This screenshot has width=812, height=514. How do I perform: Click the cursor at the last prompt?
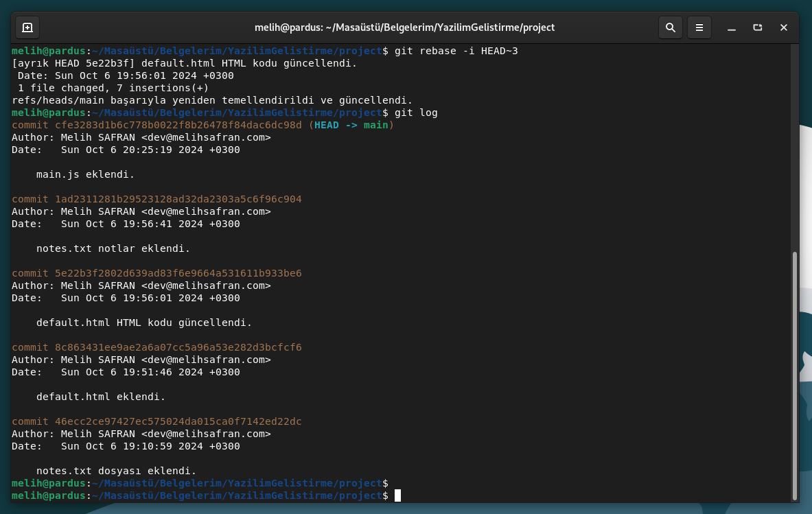pyautogui.click(x=397, y=495)
